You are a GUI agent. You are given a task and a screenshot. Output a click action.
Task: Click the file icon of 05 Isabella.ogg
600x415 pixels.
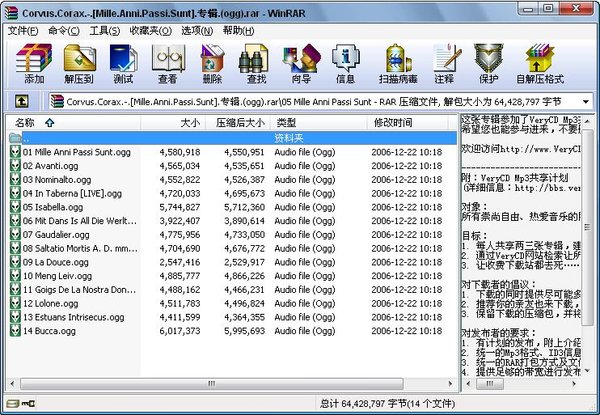(15, 207)
